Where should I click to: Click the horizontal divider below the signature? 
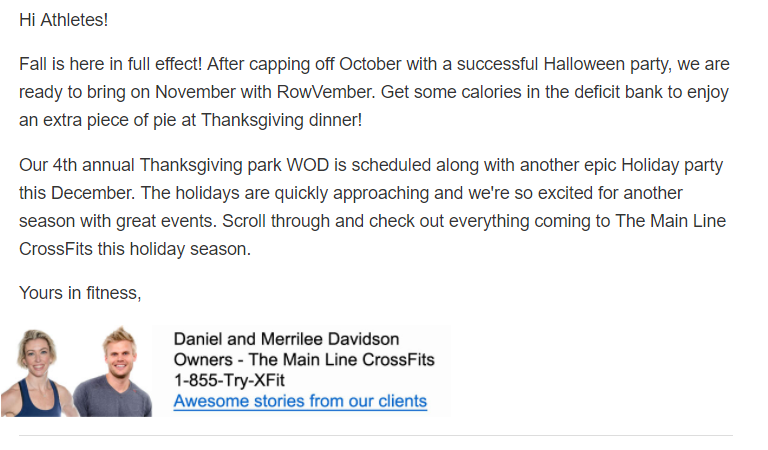coord(376,435)
